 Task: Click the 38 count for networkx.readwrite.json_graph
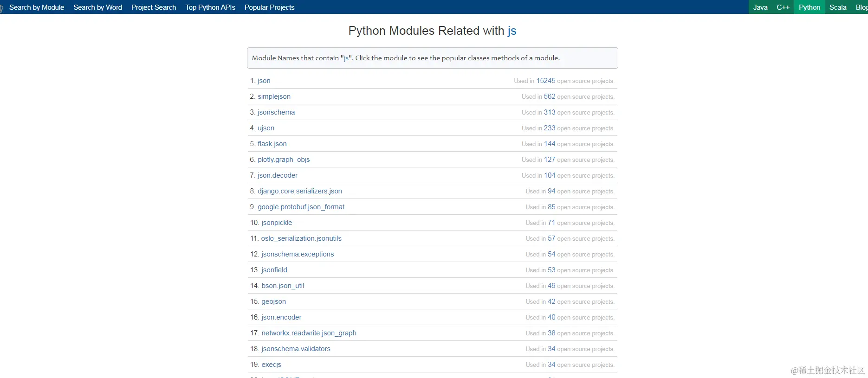551,333
